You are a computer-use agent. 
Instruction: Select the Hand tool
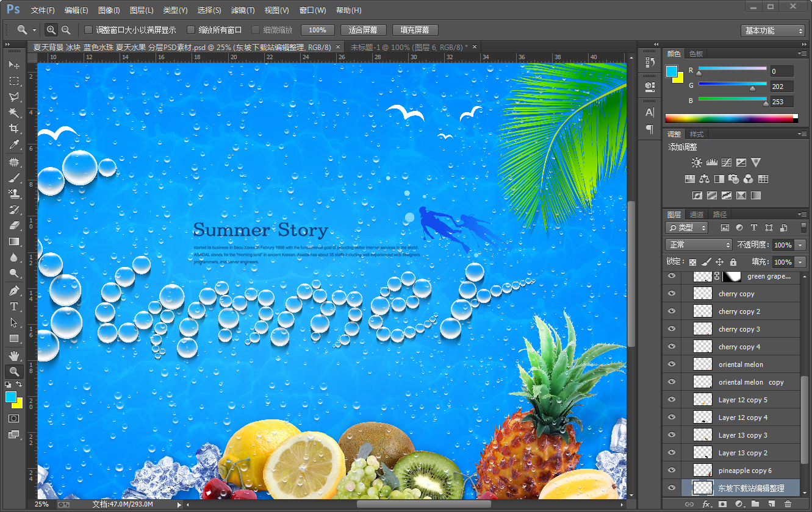(x=13, y=355)
